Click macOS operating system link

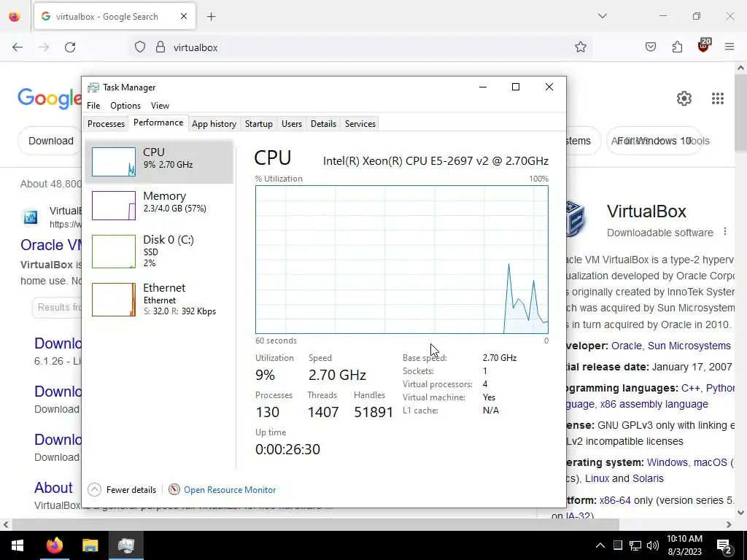coord(710,463)
